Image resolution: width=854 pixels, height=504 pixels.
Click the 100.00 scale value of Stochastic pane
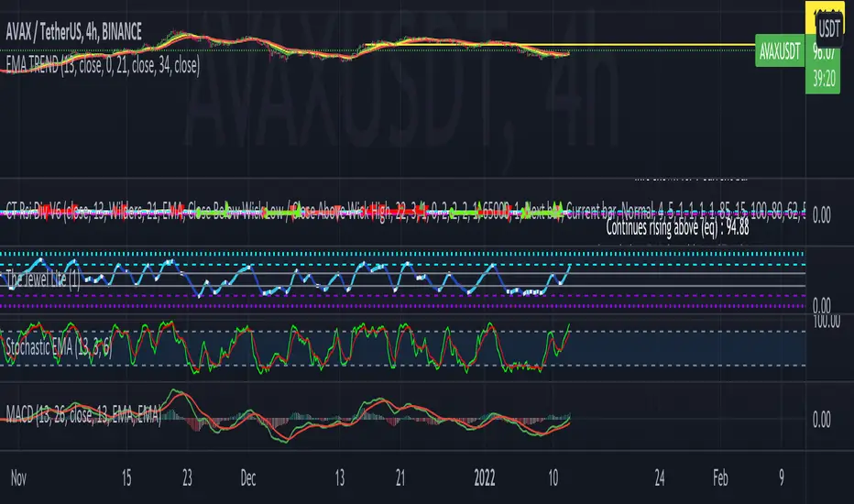click(827, 322)
